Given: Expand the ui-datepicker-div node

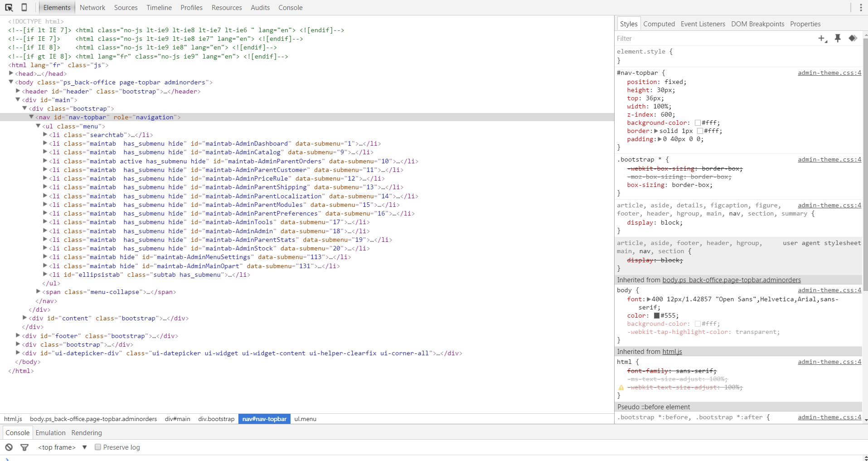Looking at the screenshot, I should [18, 353].
